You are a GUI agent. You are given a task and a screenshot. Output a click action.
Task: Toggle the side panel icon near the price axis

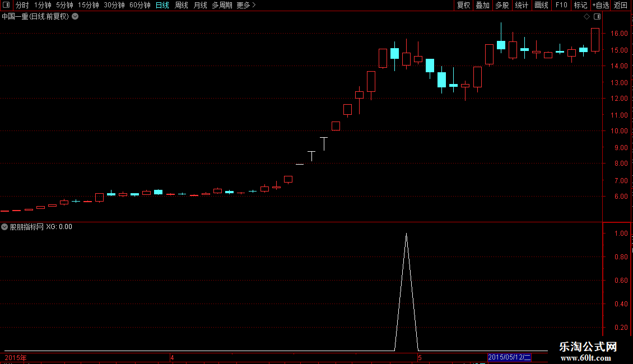tap(597, 17)
